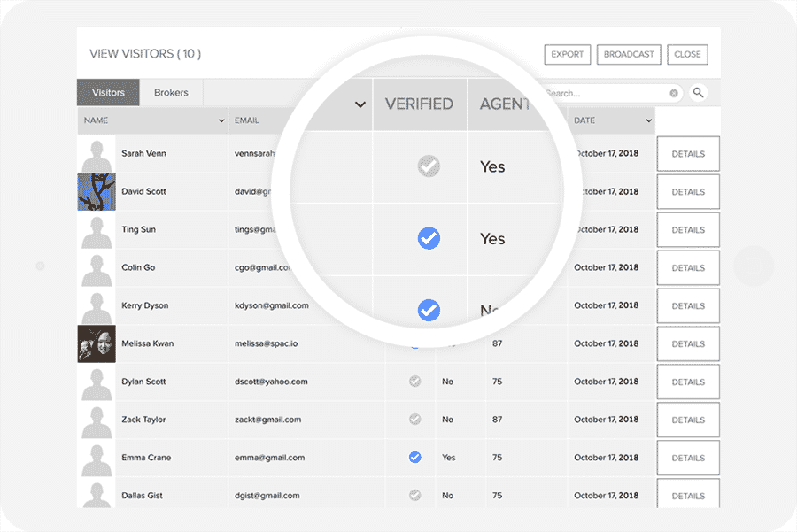The width and height of the screenshot is (797, 532).
Task: Click Dallas Gist's gray verified icon
Action: click(x=414, y=496)
